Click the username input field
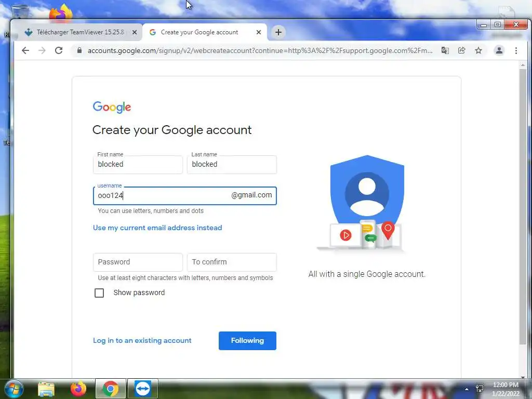This screenshot has width=532, height=399. click(185, 196)
